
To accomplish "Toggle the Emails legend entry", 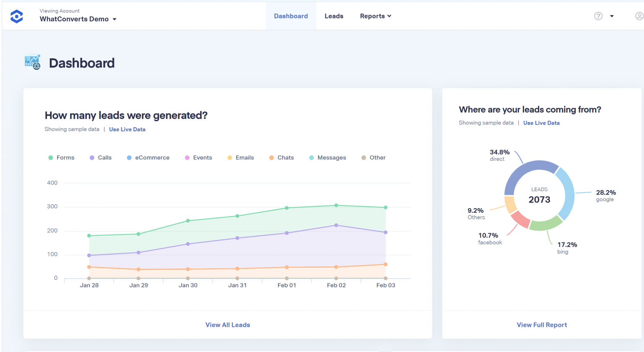I will click(x=240, y=157).
